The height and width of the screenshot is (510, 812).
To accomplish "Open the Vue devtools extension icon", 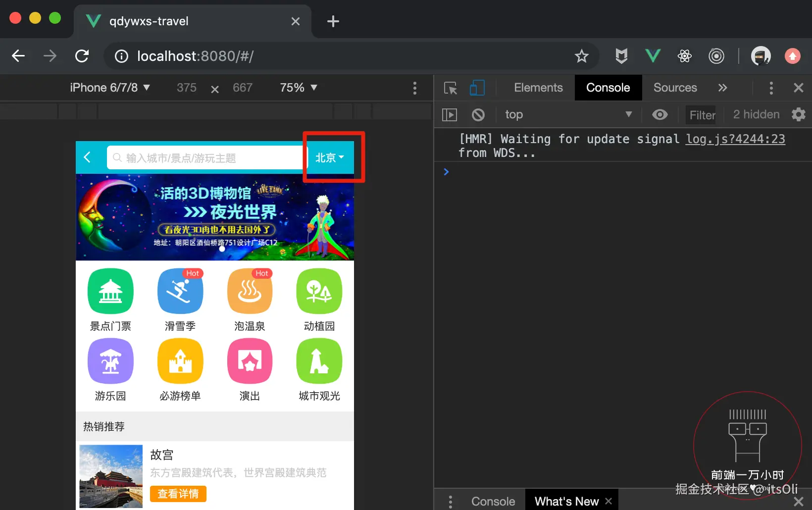I will (653, 56).
